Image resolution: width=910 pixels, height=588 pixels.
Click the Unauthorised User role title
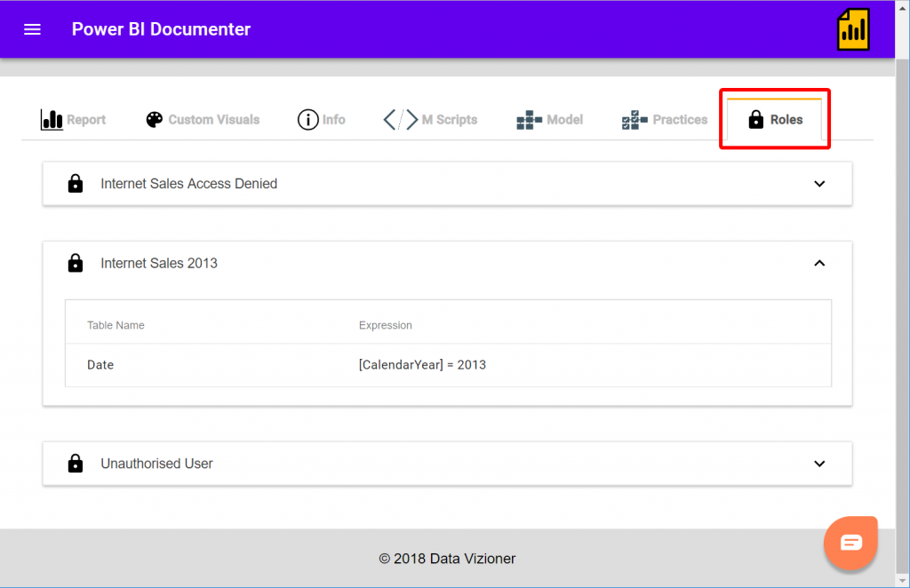tap(156, 464)
